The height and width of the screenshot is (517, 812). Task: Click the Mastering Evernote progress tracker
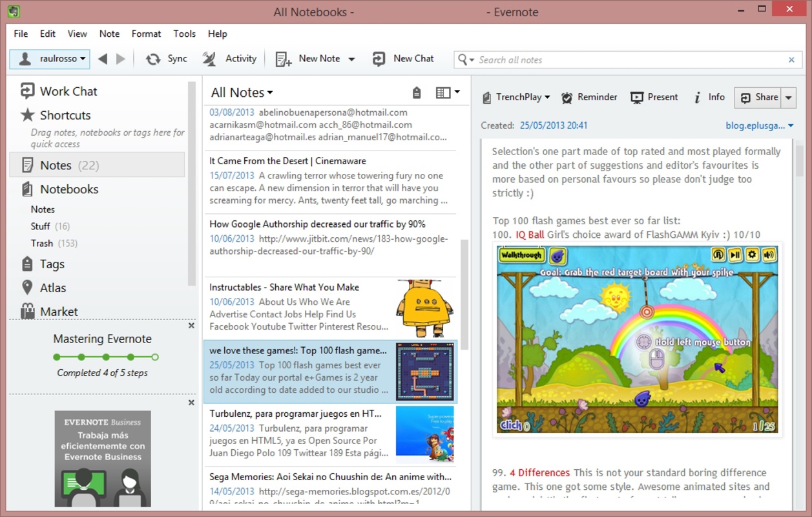105,357
